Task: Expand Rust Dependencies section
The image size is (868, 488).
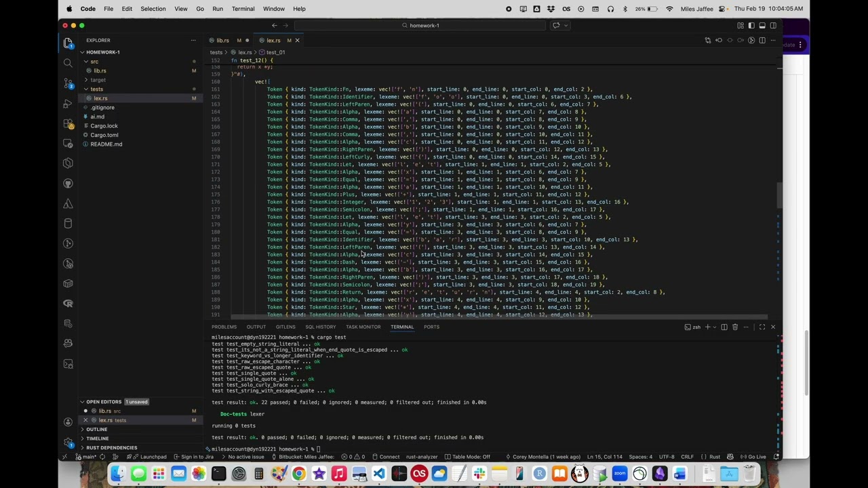Action: tap(139, 447)
